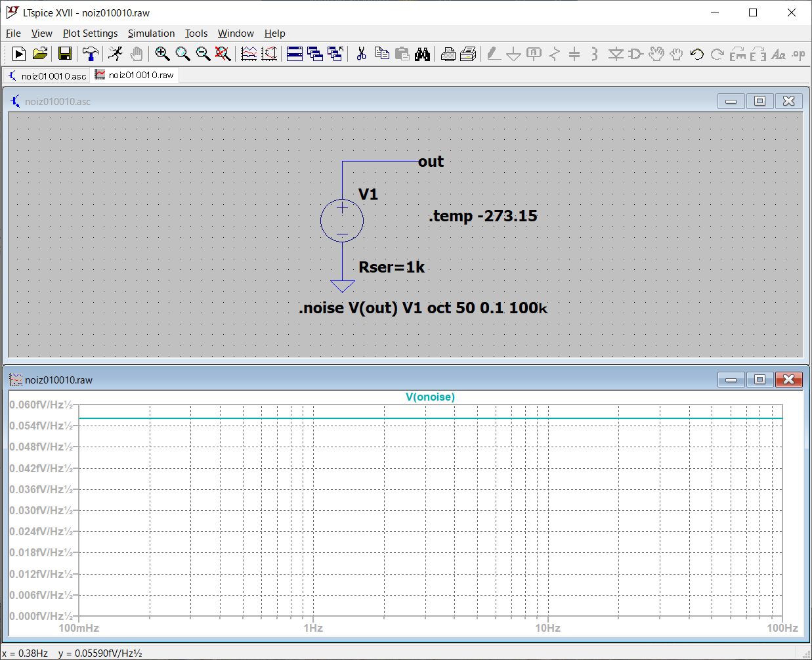Switch to the noiz010010.asc tab

tap(47, 76)
